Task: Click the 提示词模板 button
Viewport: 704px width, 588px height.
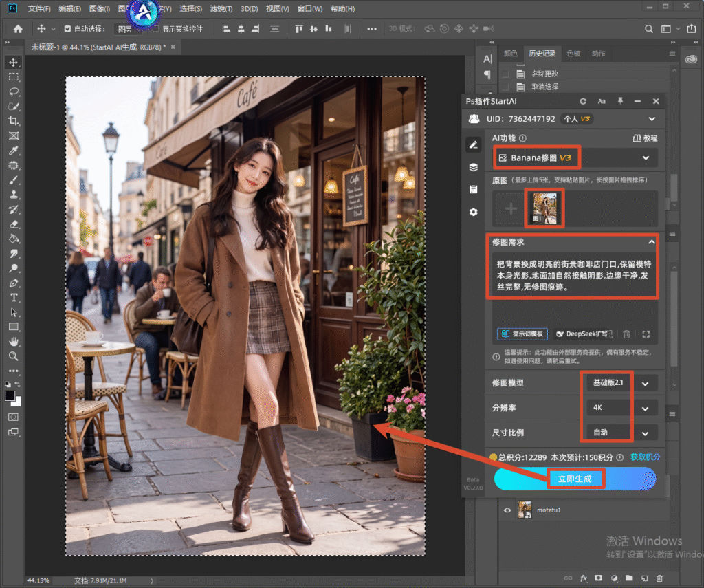Action: point(522,334)
